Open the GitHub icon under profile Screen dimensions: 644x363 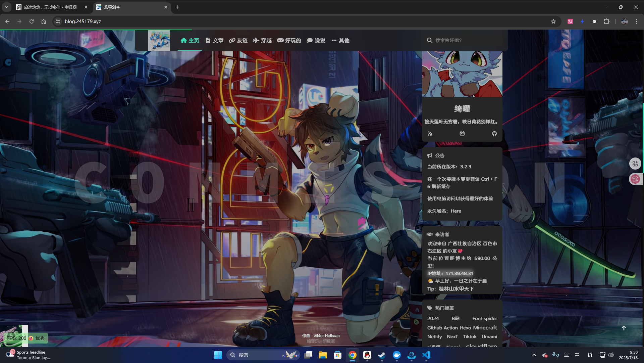(x=494, y=134)
